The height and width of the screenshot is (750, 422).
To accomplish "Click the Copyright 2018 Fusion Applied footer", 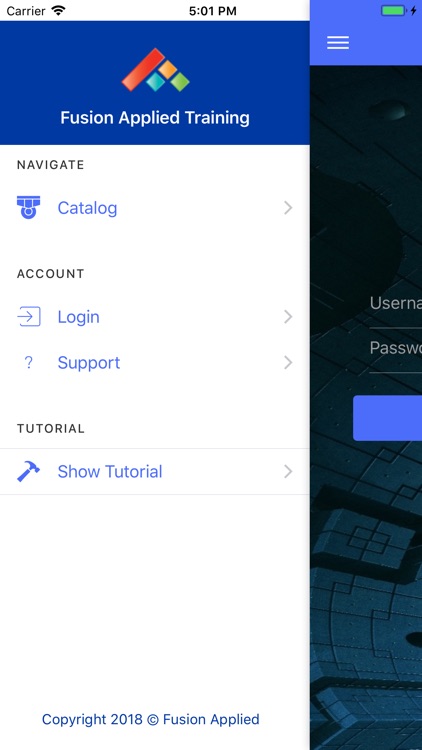I will [151, 719].
